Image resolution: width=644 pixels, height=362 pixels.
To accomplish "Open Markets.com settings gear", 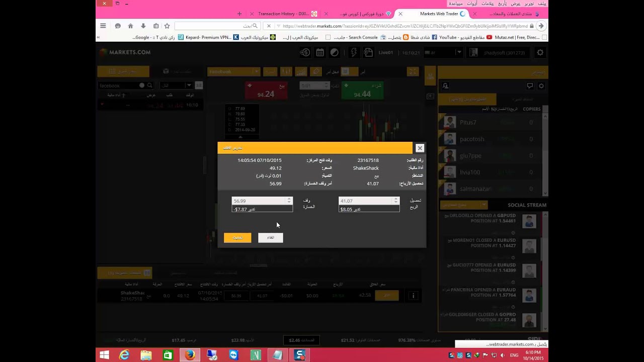I will 540,52.
